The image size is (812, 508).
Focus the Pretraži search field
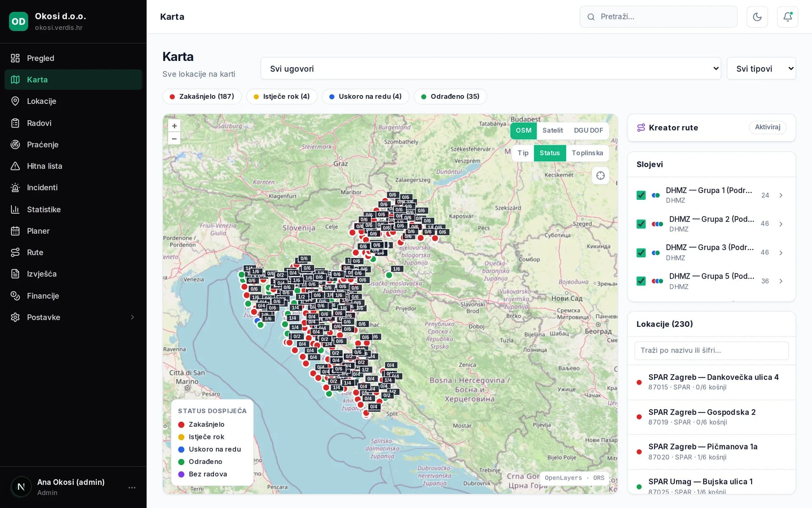pyautogui.click(x=658, y=17)
